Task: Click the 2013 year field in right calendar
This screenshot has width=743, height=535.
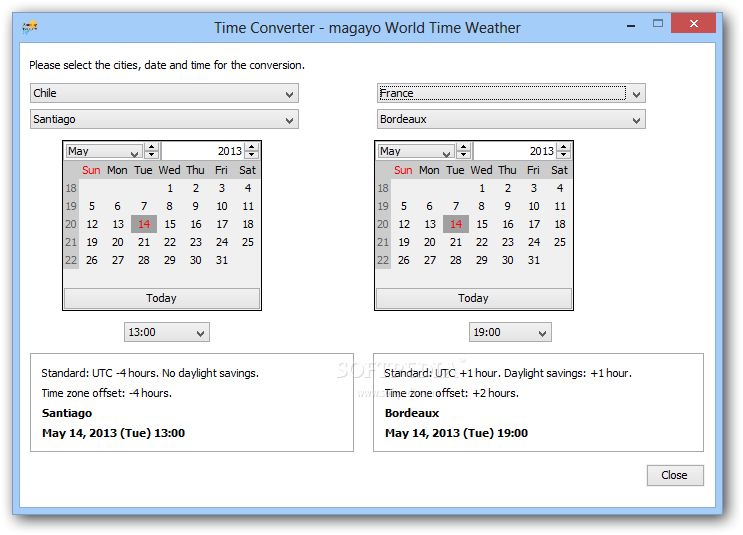Action: coord(516,151)
